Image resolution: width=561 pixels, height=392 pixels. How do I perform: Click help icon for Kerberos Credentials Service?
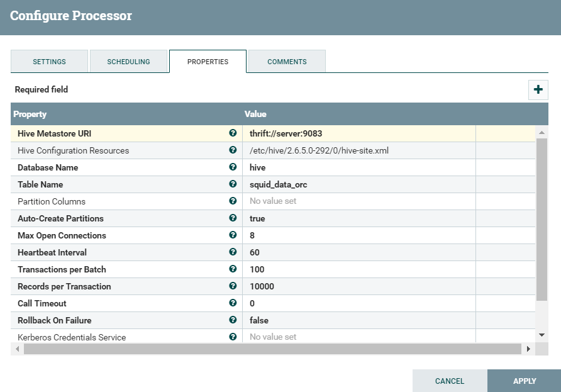click(x=233, y=337)
